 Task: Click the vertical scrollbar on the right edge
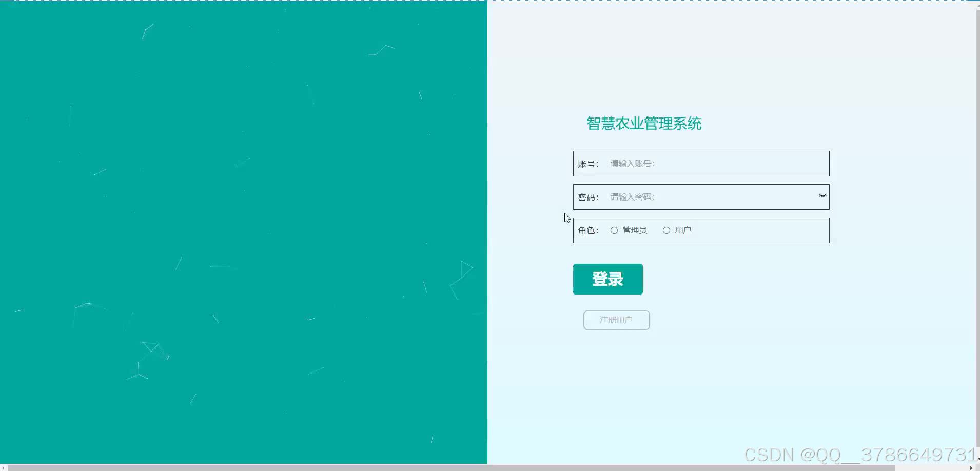click(975, 231)
